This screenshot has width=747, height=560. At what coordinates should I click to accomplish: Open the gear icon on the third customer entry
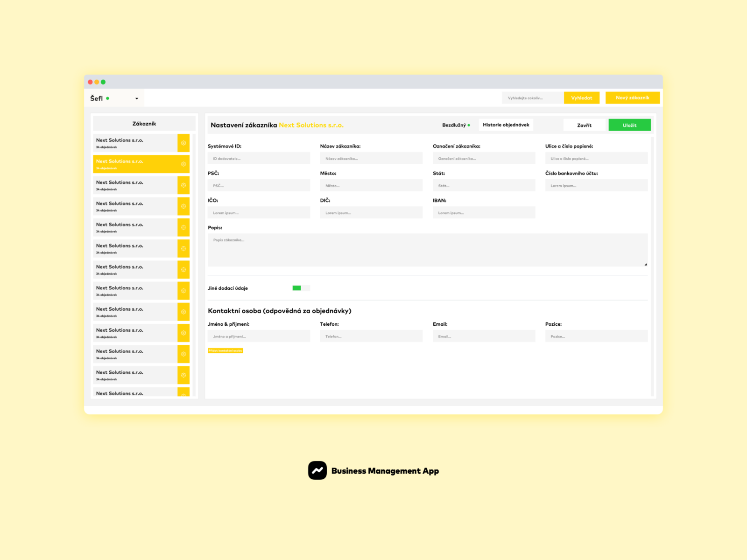pyautogui.click(x=183, y=185)
